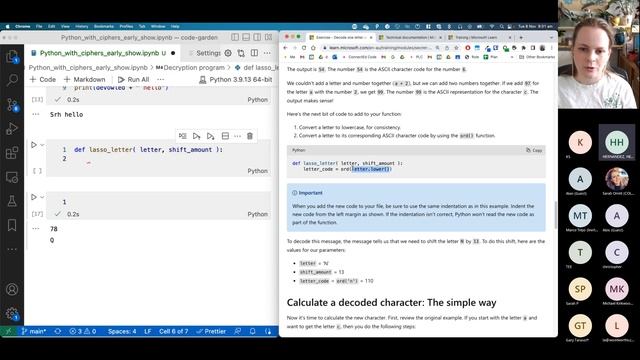
Task: Open the Extensions view
Action: 12,153
